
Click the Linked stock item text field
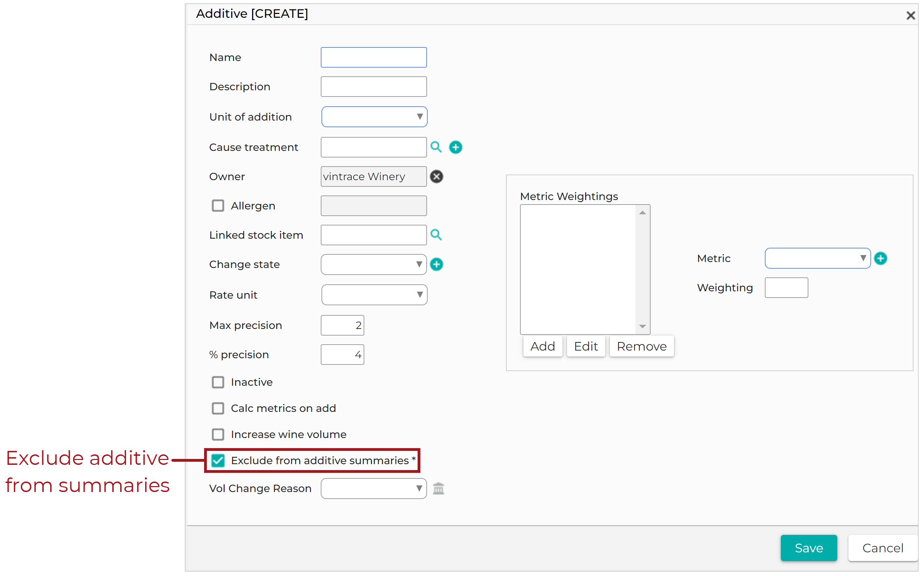tap(373, 235)
